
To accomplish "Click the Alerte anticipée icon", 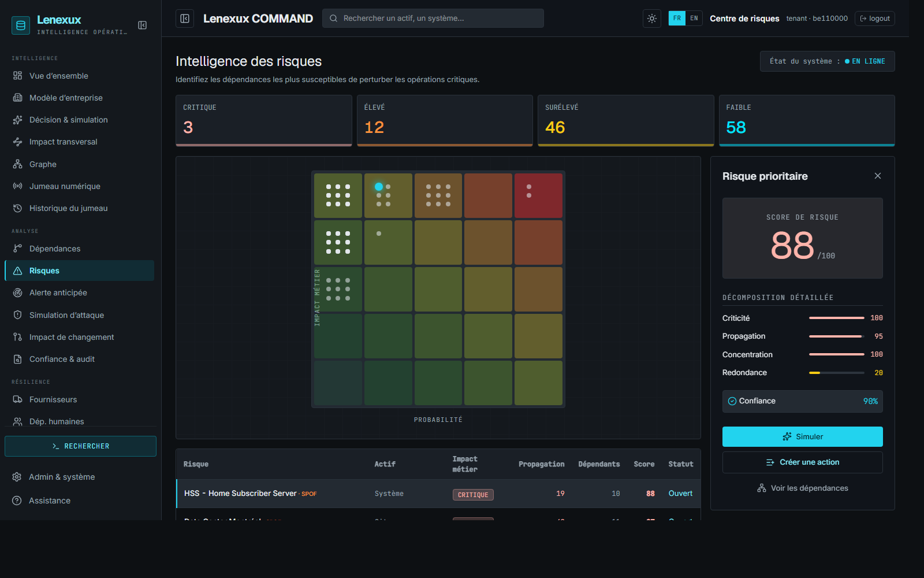I will 17,292.
